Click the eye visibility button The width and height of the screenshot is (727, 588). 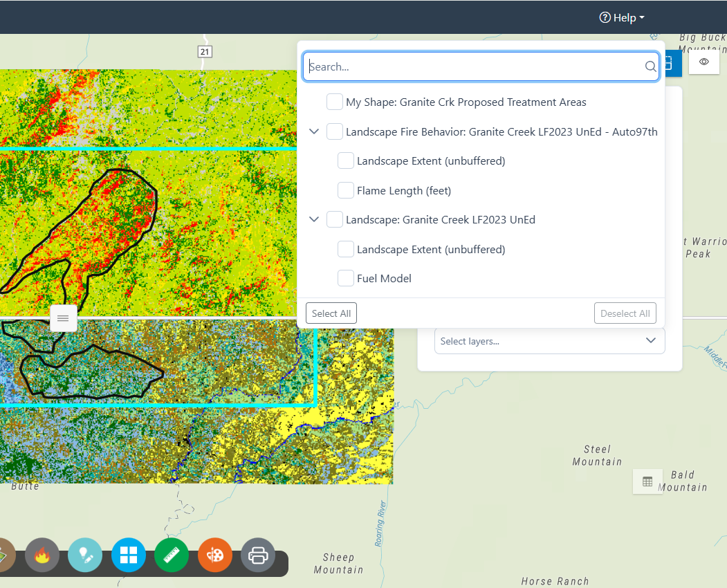click(x=703, y=62)
